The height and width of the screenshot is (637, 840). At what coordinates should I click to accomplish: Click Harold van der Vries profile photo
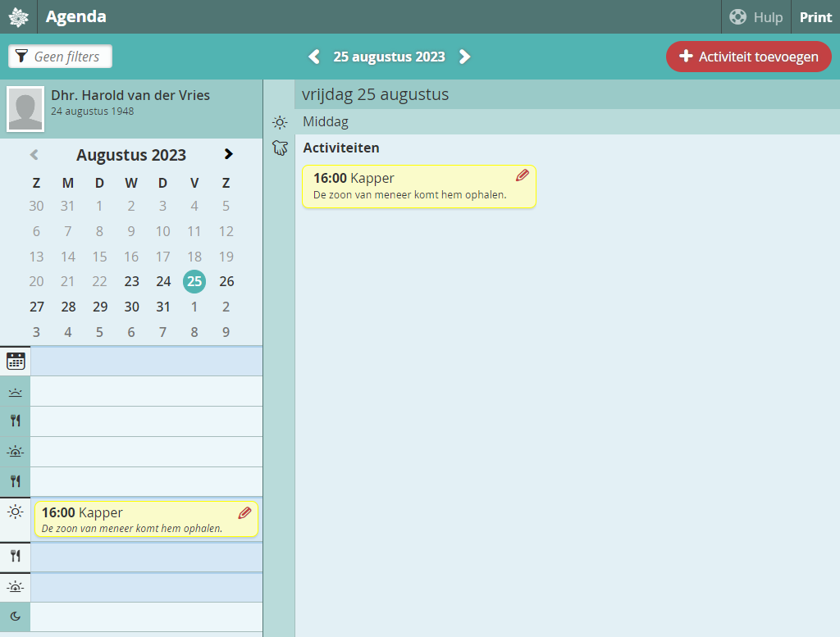[x=25, y=109]
